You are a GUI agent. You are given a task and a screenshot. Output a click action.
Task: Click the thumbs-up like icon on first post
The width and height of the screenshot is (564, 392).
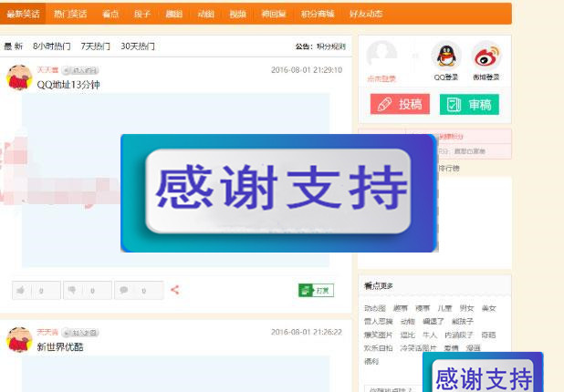point(21,290)
